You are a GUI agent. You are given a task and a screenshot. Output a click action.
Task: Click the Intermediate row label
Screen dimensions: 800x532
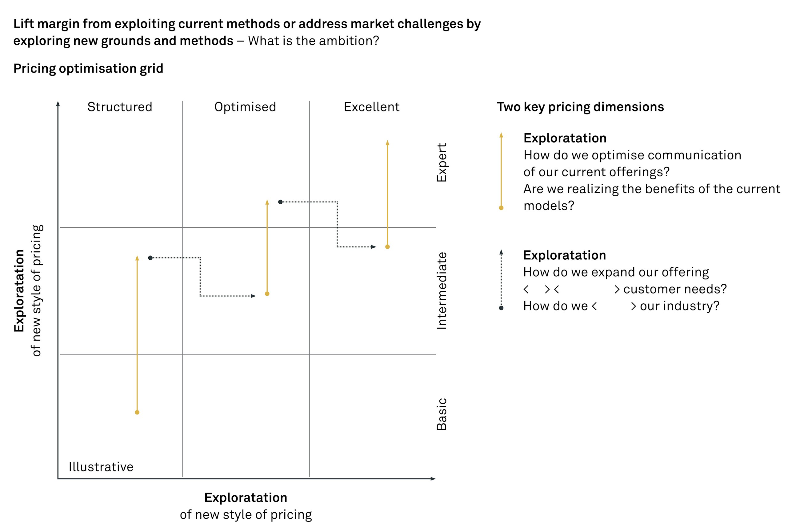coord(442,290)
